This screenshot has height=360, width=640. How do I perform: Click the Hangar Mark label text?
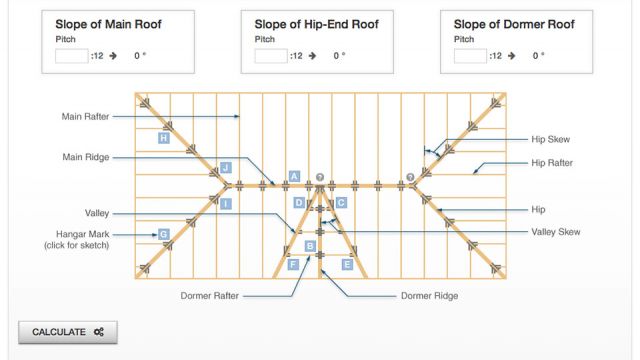[82, 234]
